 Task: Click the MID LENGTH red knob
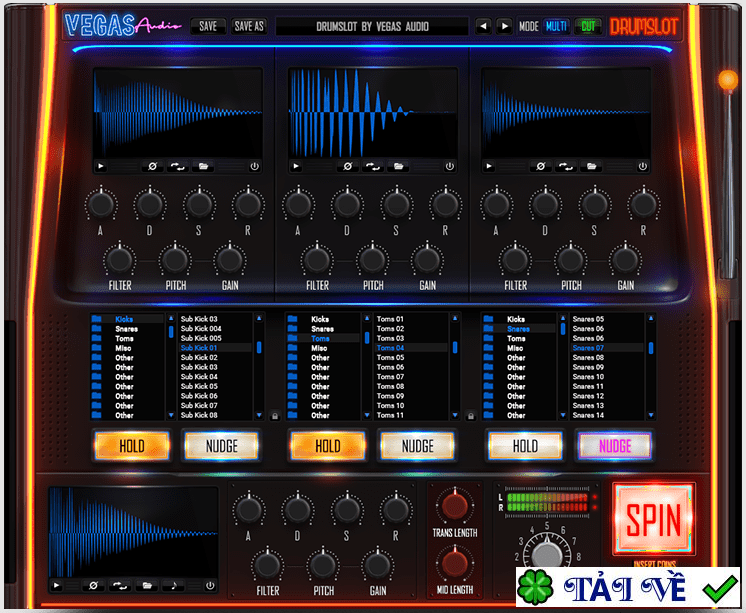pyautogui.click(x=454, y=564)
